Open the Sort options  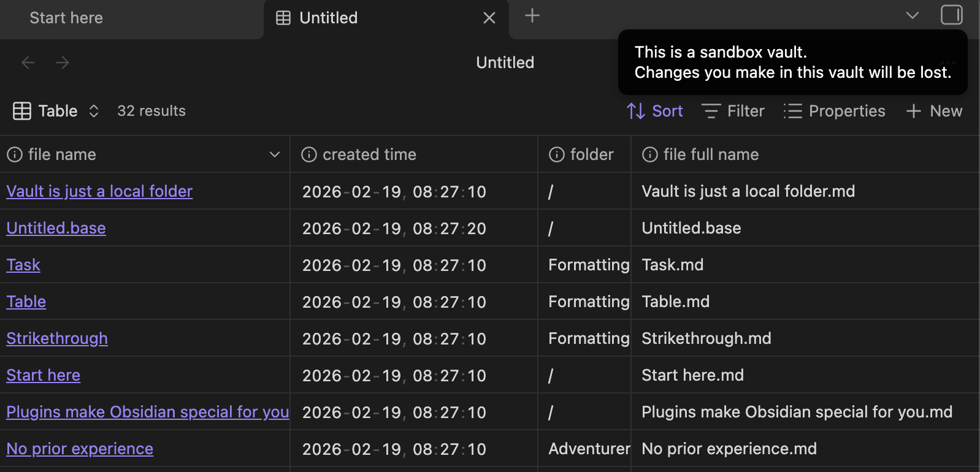point(655,111)
